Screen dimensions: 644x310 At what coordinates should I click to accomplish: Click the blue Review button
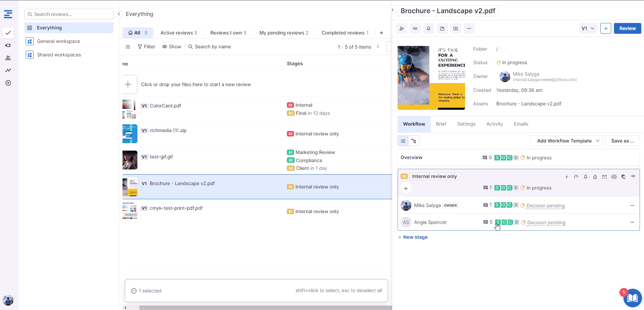tap(627, 28)
